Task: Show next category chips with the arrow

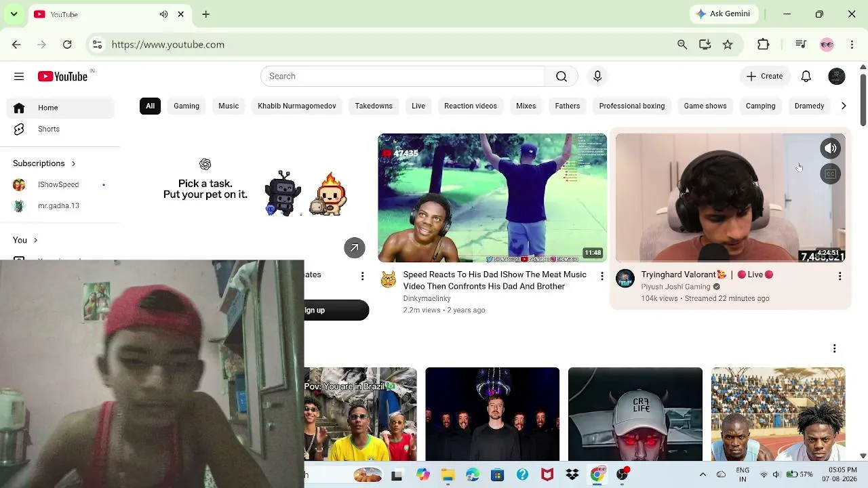Action: coord(844,106)
